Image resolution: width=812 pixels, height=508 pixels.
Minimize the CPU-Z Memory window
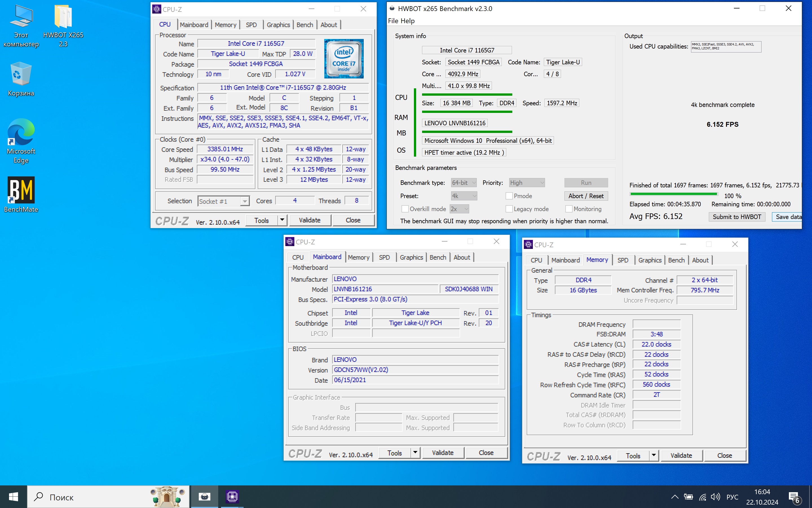tap(683, 244)
